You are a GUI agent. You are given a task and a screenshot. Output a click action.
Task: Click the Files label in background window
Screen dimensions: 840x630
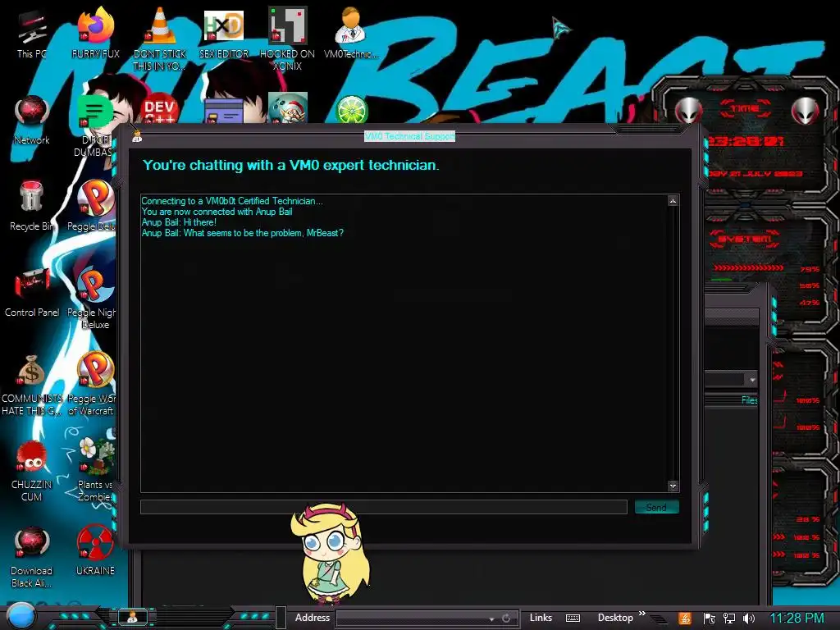click(x=749, y=400)
